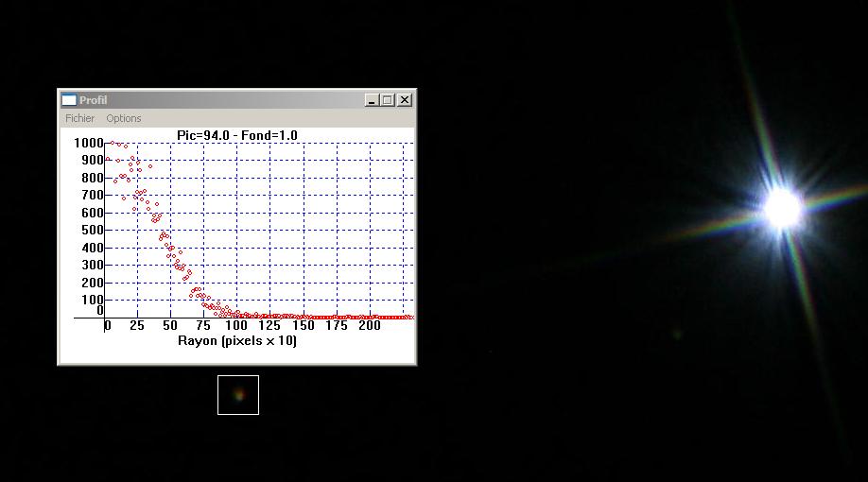Viewport: 868px width, 482px height.
Task: Click the 500 value on the vertical axis
Action: (x=93, y=231)
